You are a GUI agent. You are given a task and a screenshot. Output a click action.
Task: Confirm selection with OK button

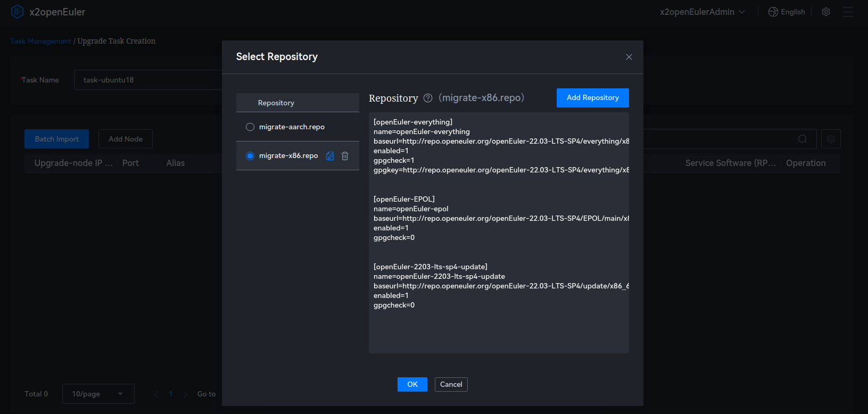[412, 384]
